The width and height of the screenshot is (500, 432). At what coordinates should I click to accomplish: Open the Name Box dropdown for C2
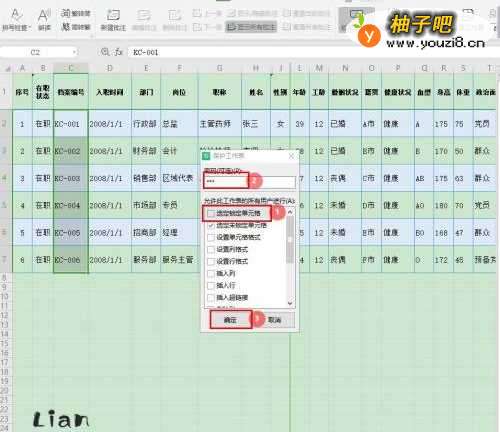[x=74, y=52]
